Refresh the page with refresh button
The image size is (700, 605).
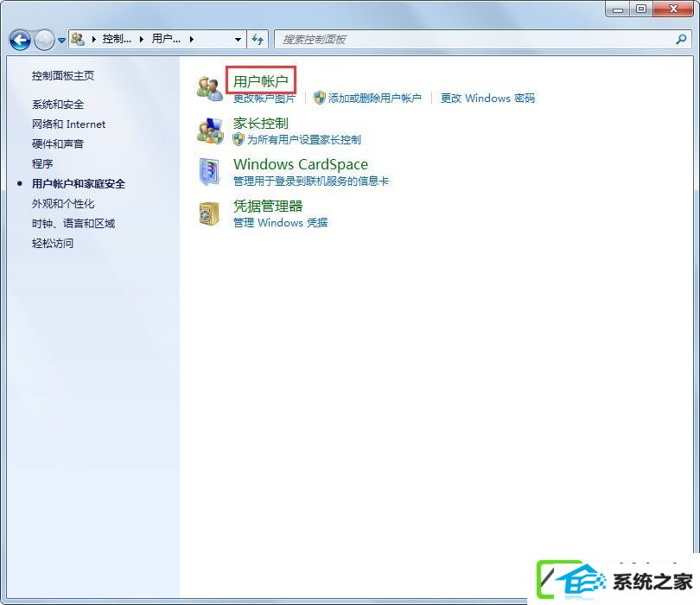(x=258, y=39)
